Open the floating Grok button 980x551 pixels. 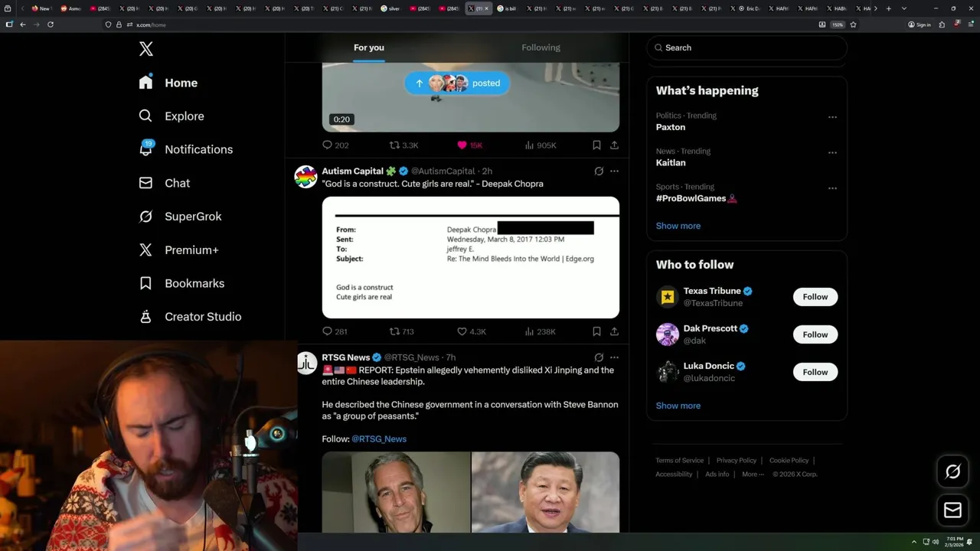click(953, 472)
